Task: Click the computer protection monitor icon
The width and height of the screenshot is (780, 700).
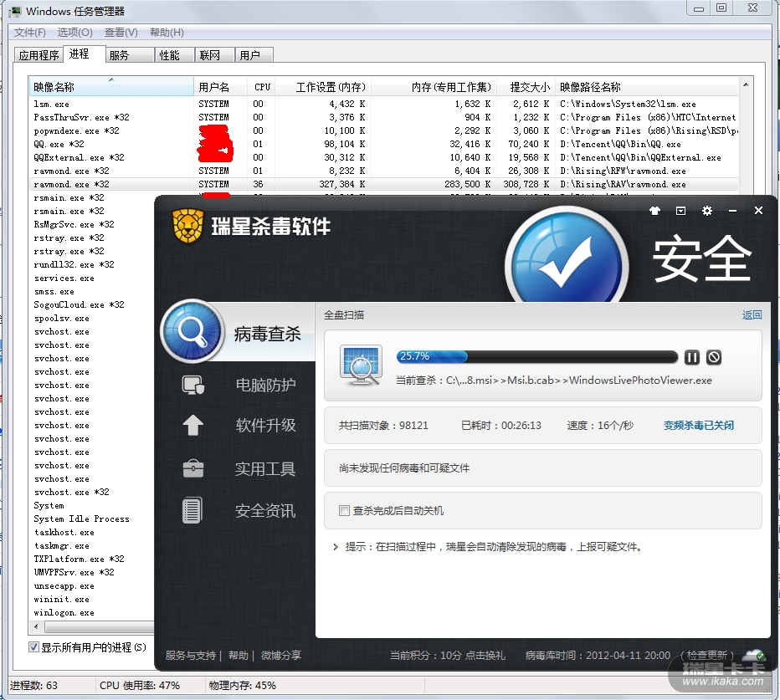Action: tap(193, 385)
